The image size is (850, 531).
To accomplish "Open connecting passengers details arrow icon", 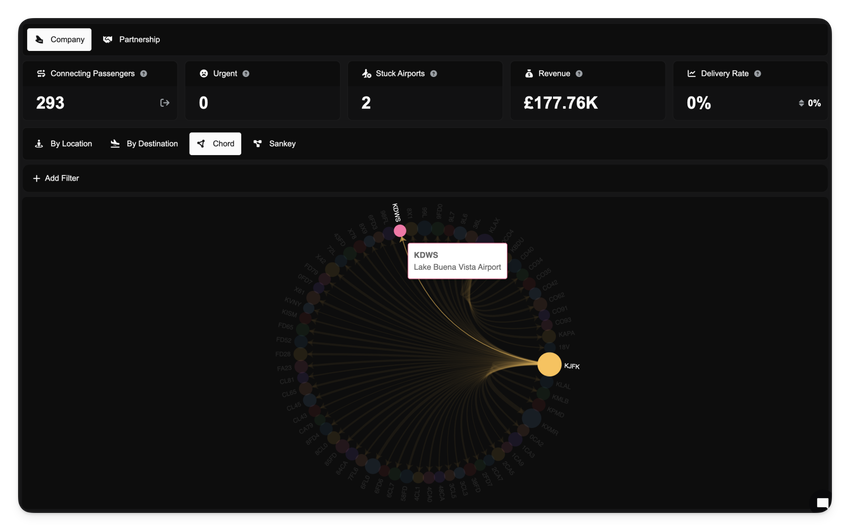I will pos(165,103).
